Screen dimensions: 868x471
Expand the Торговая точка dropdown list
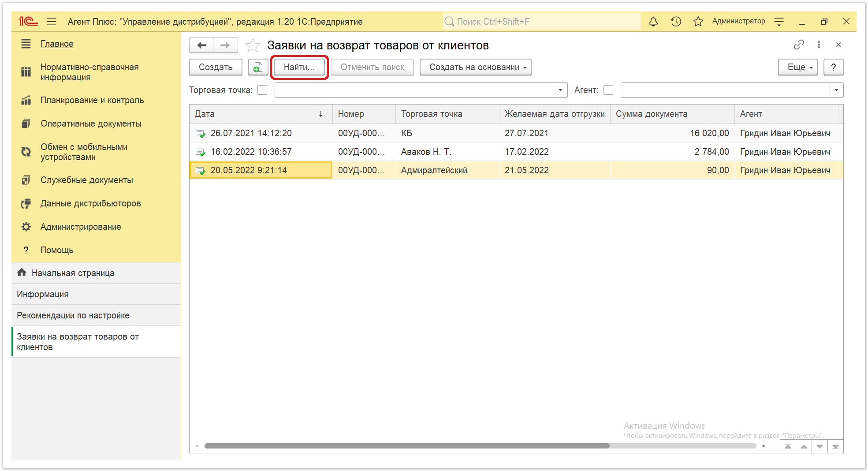[x=560, y=90]
